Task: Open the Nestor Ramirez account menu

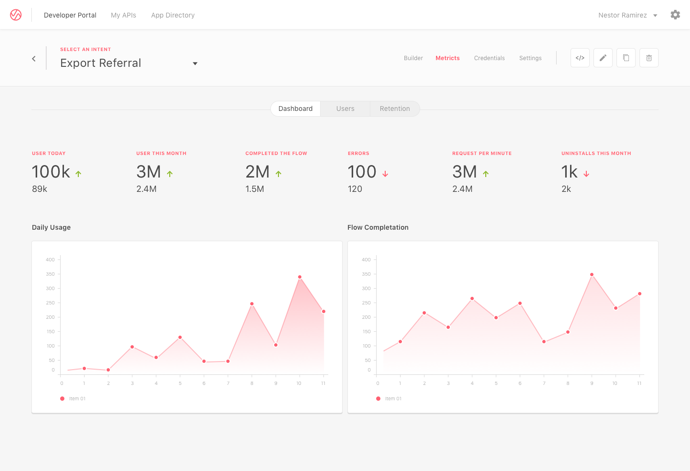Action: coord(628,15)
